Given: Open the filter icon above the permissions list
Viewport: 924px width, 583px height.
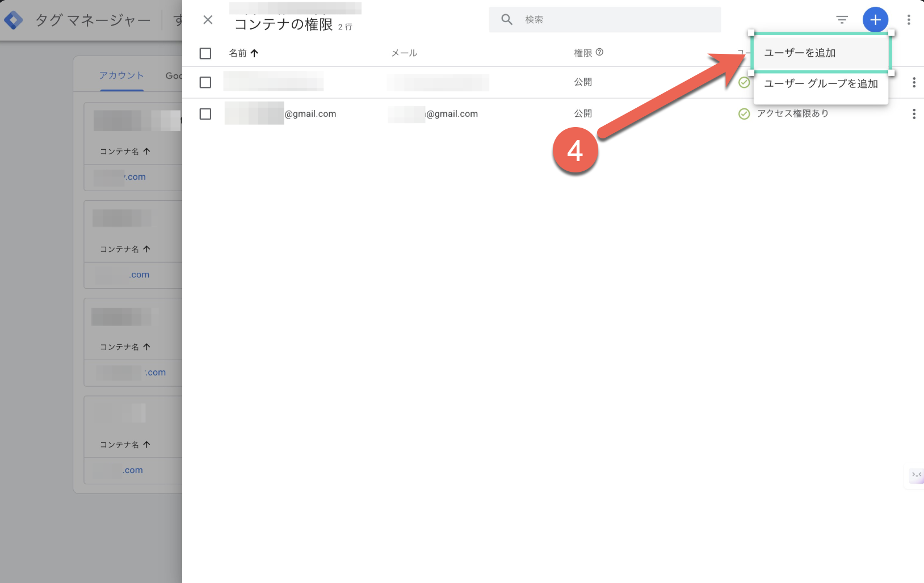Looking at the screenshot, I should point(842,19).
